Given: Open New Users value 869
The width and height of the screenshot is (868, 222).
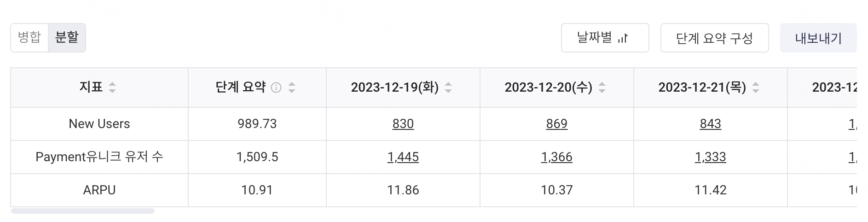Looking at the screenshot, I should pos(557,124).
